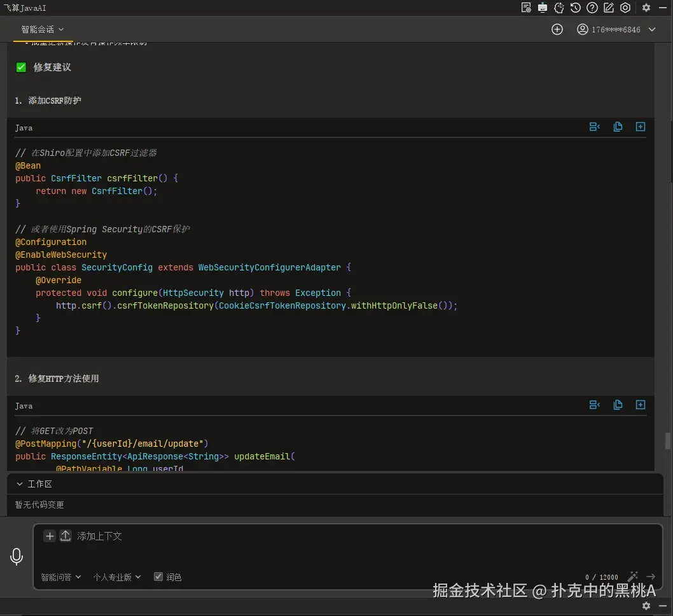Click the edit note pencil icon
The width and height of the screenshot is (673, 616).
(x=609, y=8)
